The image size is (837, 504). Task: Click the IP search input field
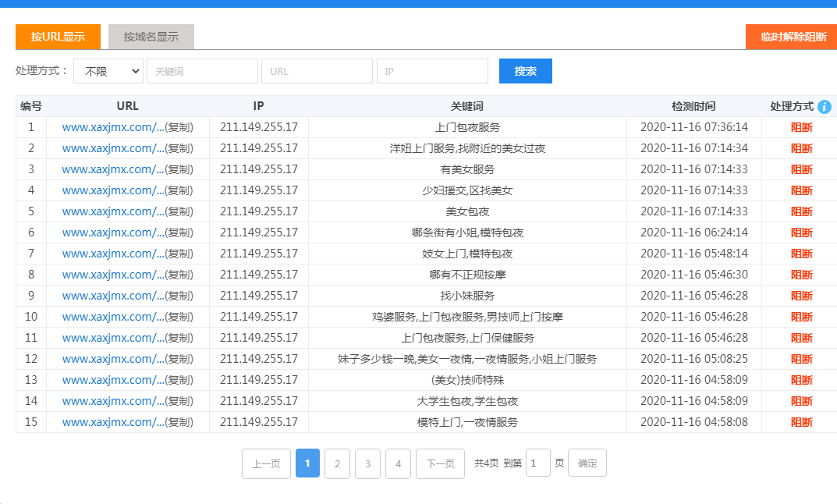[x=432, y=70]
